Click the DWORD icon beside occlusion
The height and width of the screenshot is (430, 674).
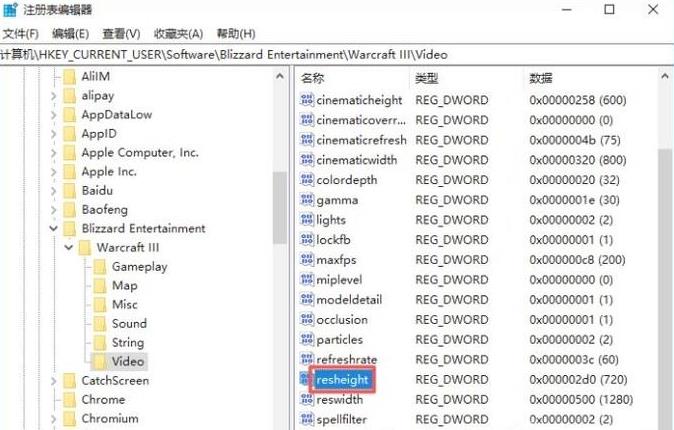[x=307, y=319]
